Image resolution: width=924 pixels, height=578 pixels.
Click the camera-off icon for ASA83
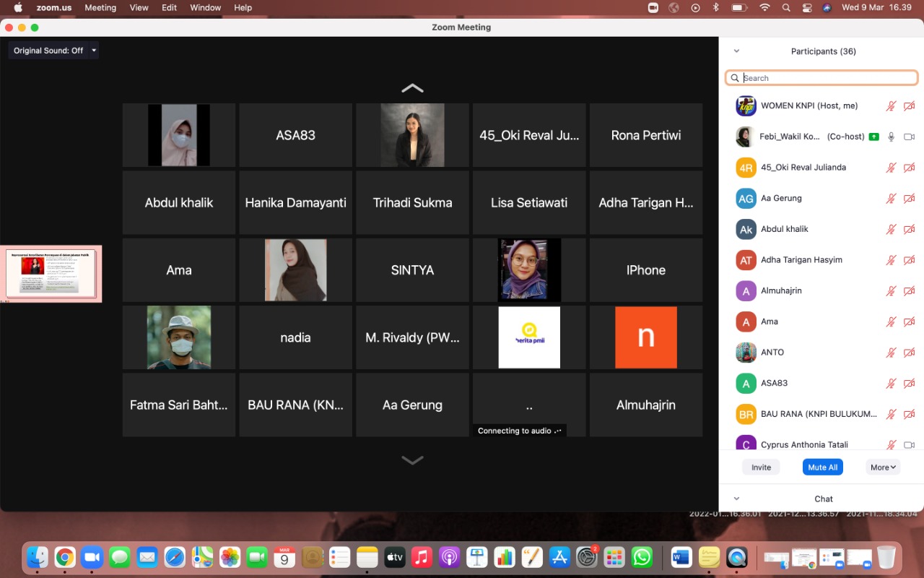coord(909,384)
